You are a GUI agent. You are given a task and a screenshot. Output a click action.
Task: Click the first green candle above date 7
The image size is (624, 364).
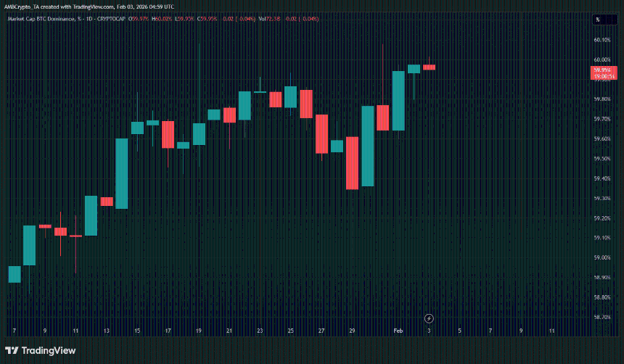click(x=14, y=274)
